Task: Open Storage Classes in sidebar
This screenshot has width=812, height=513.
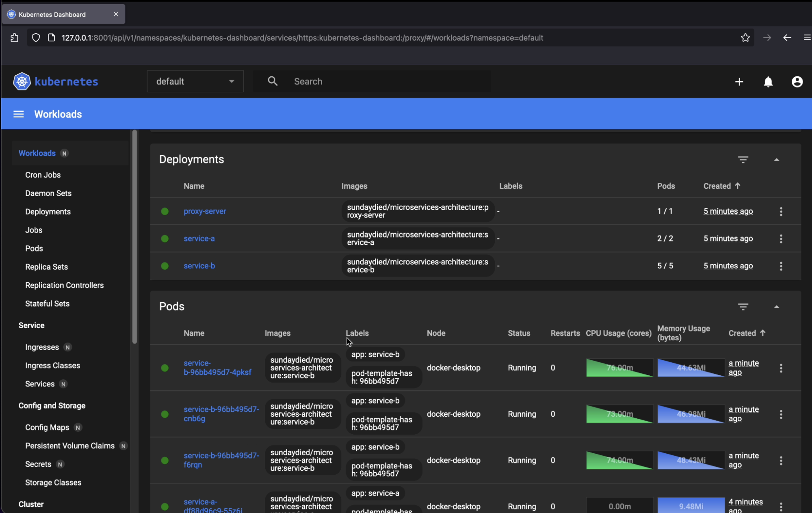Action: pyautogui.click(x=53, y=483)
